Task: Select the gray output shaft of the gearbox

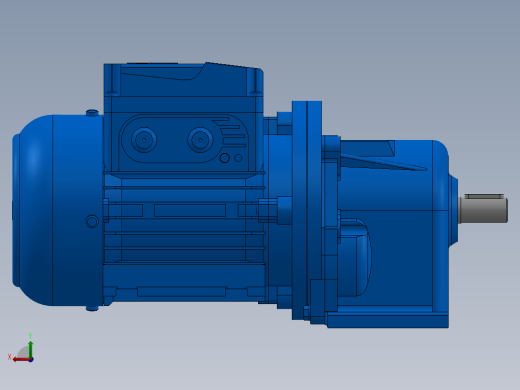Action: [485, 210]
